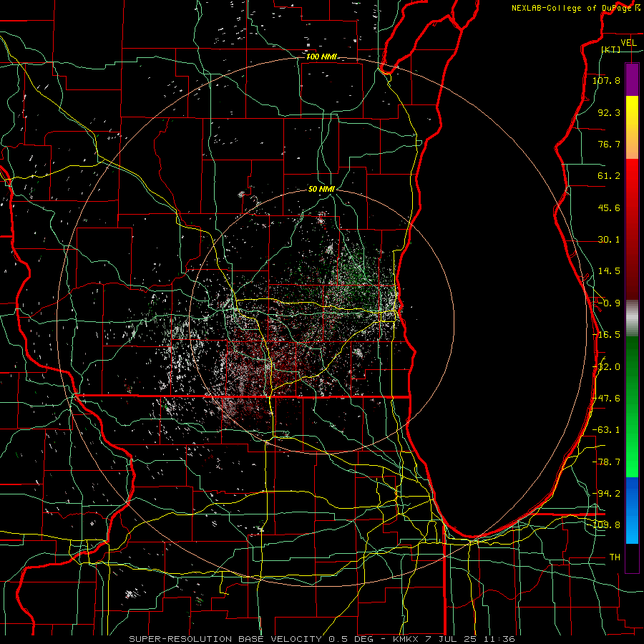Click the 61.2 velocity scale value
Viewport: 644px width, 644px height.
pos(609,176)
